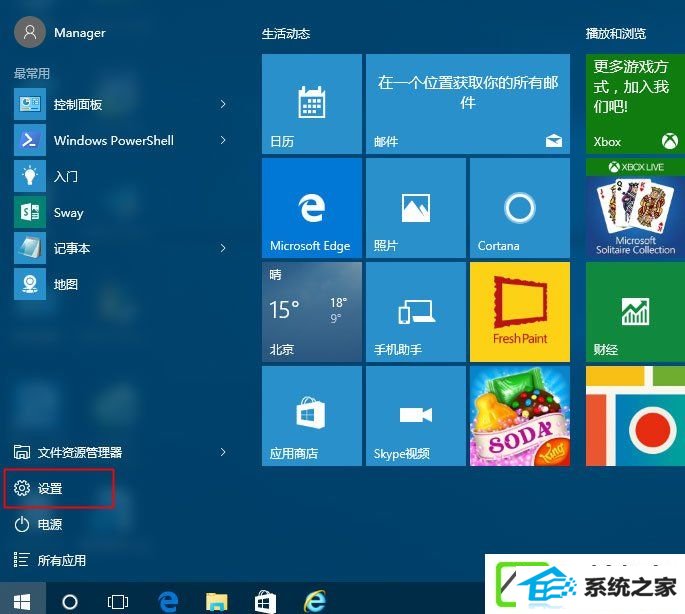This screenshot has height=614, width=685.
Task: Click the 播放和浏览 group heading
Action: [x=616, y=34]
